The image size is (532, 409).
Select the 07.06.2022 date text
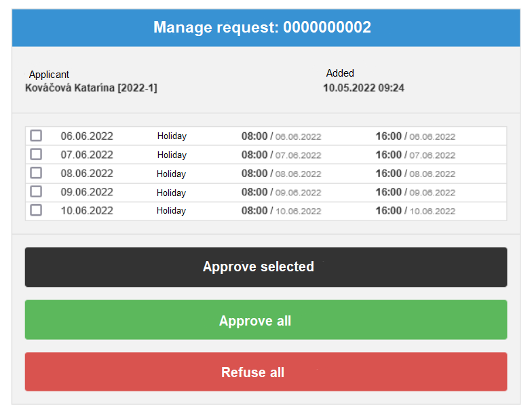pyautogui.click(x=87, y=155)
